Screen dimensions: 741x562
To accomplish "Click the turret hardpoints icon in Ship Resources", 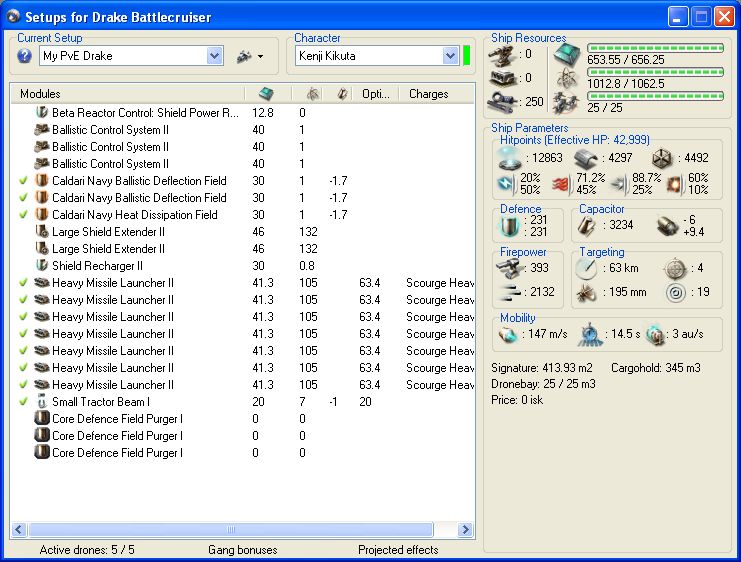I will (500, 55).
